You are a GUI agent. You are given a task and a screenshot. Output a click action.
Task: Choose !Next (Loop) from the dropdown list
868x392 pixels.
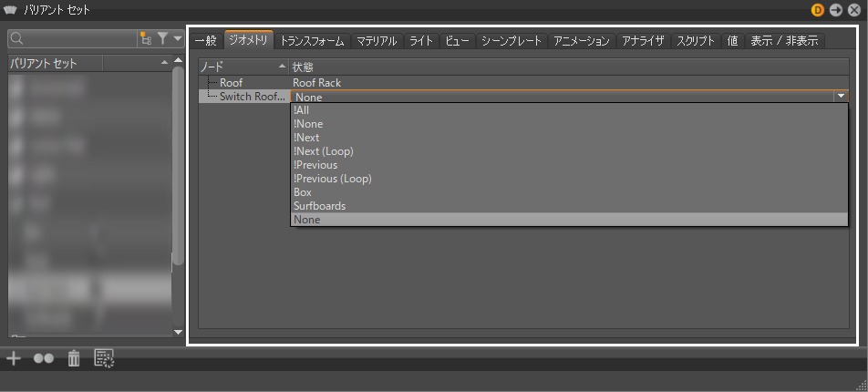coord(569,151)
